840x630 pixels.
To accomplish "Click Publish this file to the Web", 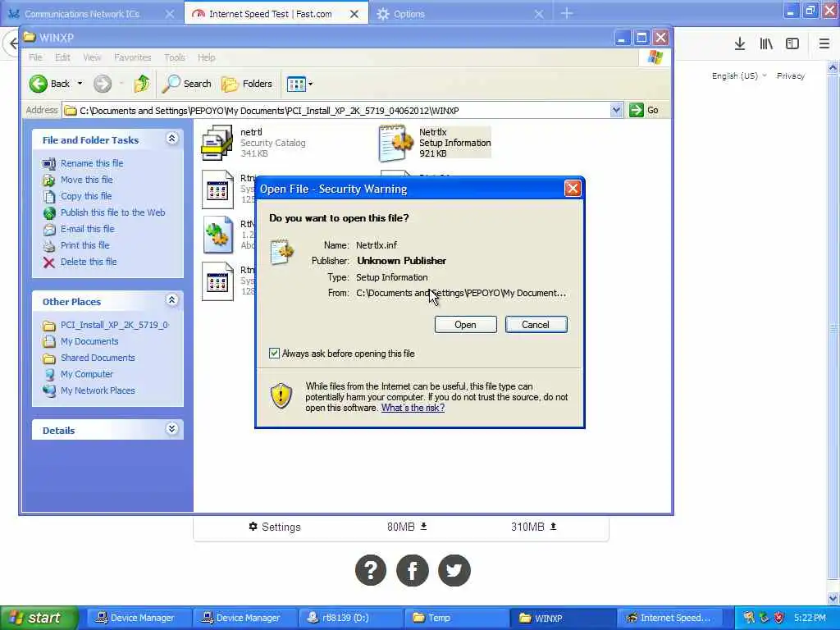I will click(112, 212).
